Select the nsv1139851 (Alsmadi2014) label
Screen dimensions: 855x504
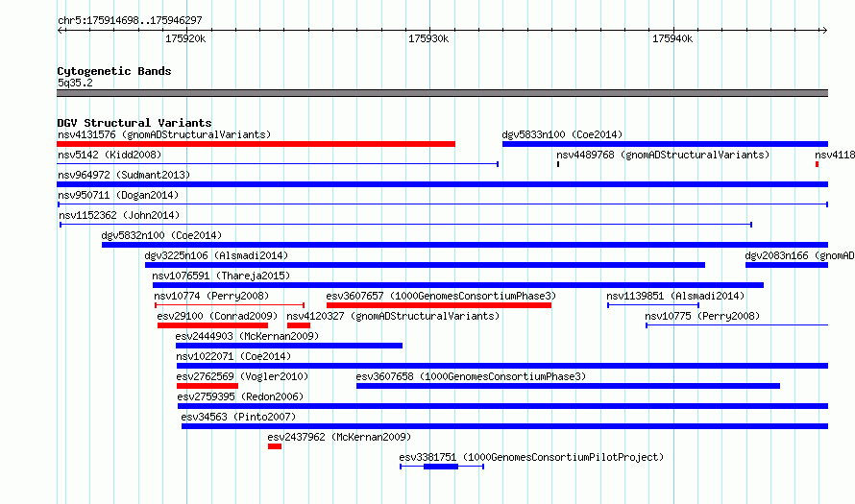[x=675, y=296]
